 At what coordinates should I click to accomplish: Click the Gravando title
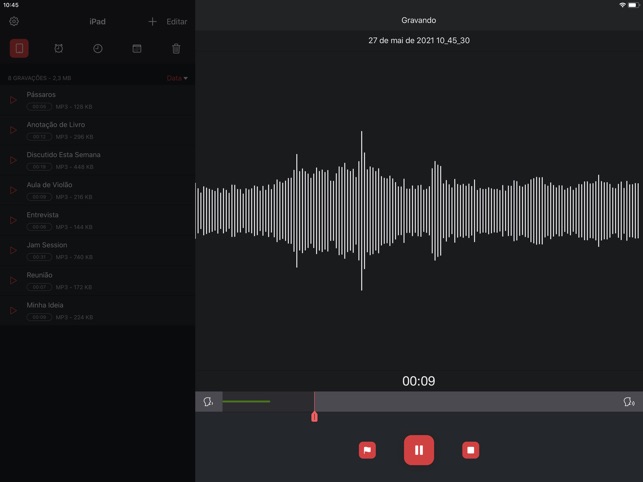[x=419, y=20]
